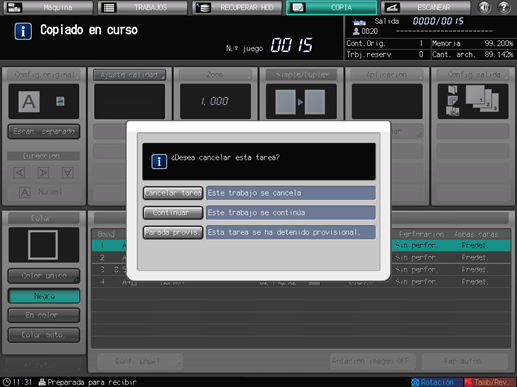Open Config.original settings

tap(44, 75)
